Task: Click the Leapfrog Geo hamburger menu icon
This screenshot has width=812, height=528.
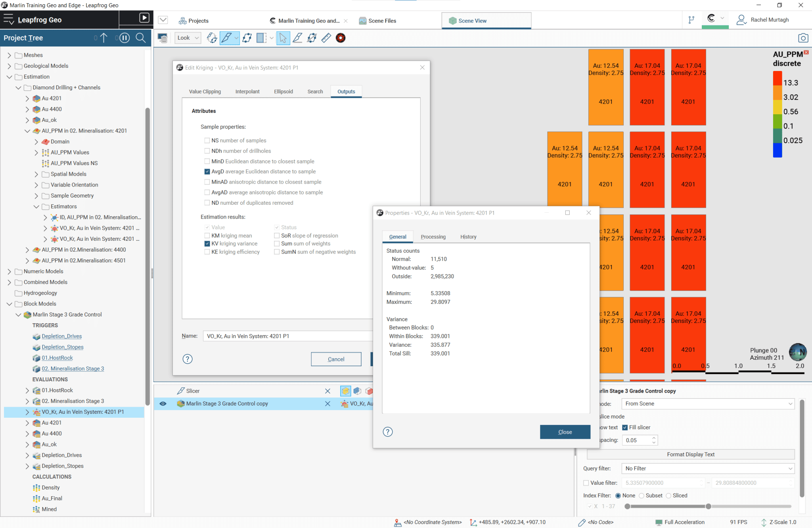Action: pos(8,19)
